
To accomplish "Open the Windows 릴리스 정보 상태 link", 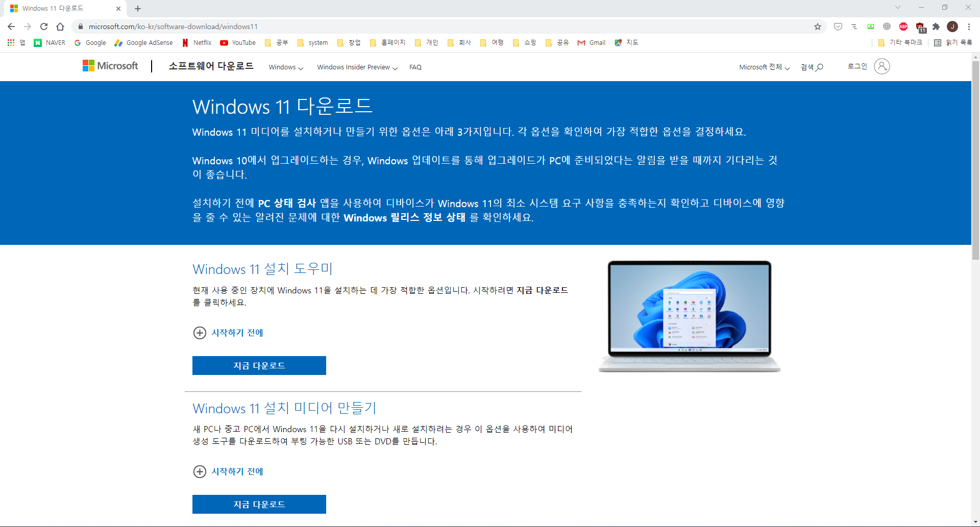I will click(x=405, y=217).
